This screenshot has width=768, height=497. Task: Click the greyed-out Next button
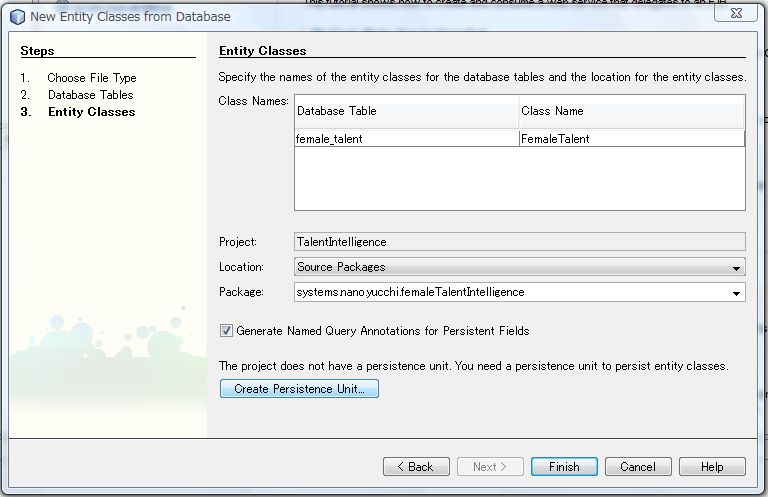pos(490,467)
